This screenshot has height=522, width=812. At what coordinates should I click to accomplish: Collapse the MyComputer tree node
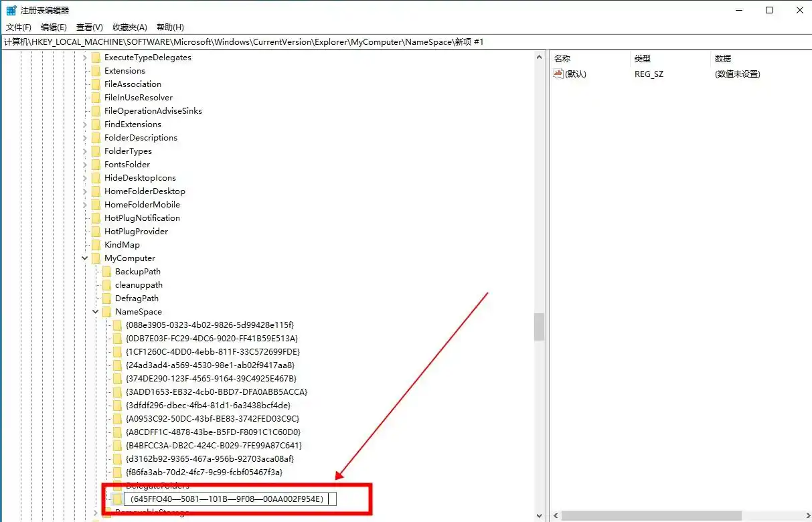point(85,258)
